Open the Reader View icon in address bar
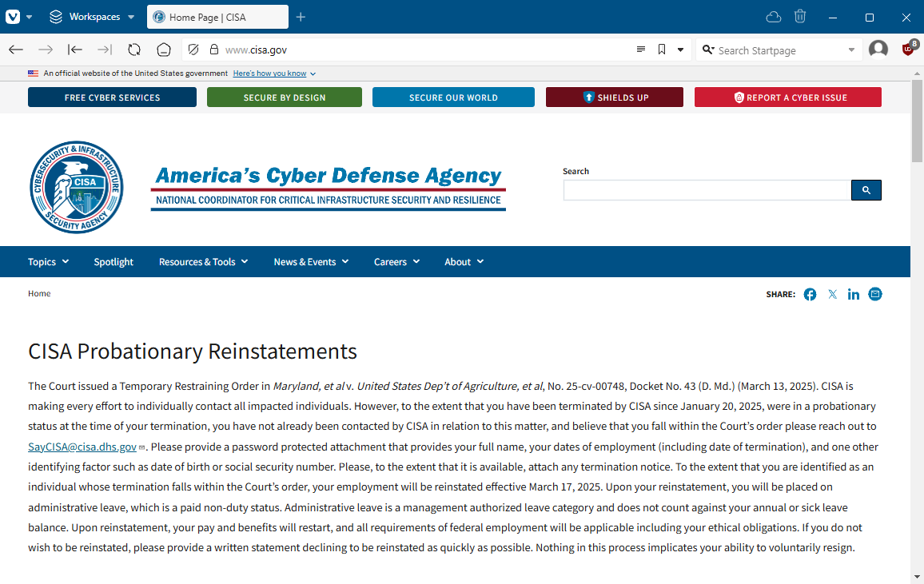Viewport: 924px width, 584px height. pos(641,50)
